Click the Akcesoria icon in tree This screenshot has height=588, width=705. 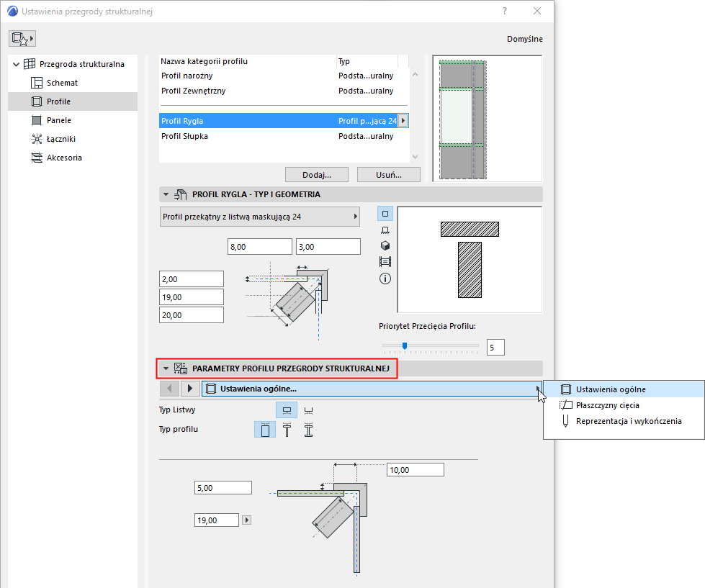[x=37, y=158]
